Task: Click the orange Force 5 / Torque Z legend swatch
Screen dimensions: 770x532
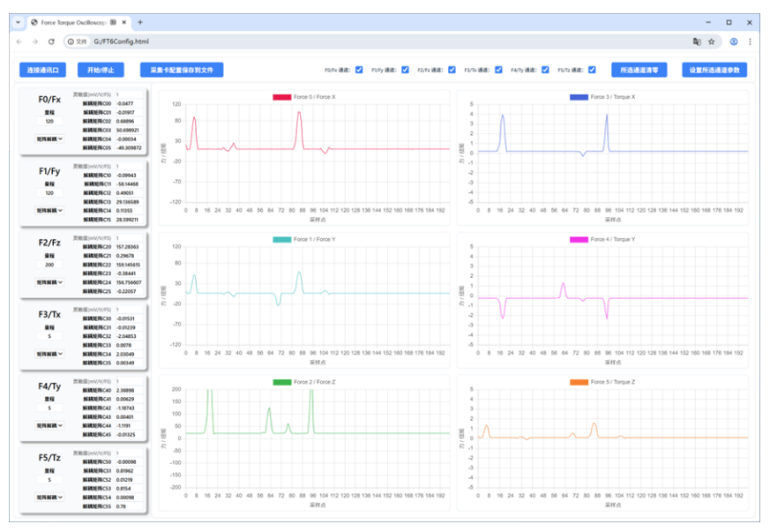Action: (x=579, y=382)
